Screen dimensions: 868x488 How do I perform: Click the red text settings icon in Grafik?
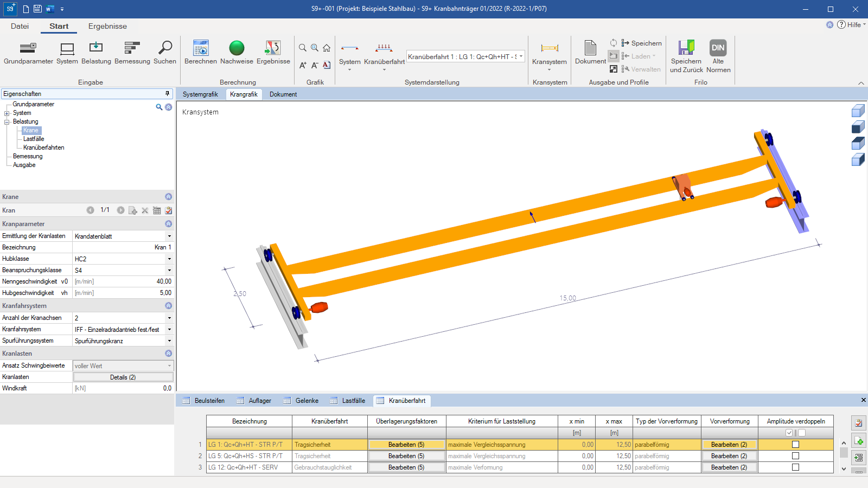327,65
